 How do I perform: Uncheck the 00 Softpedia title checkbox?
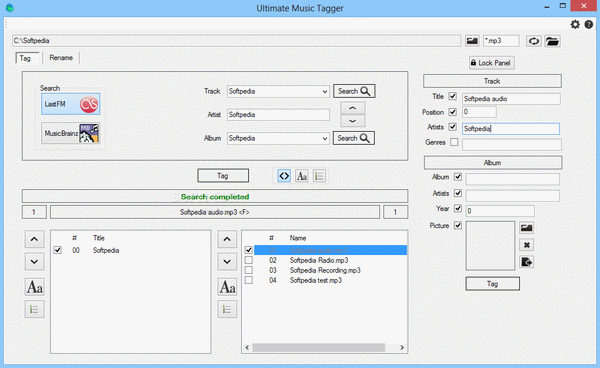click(x=57, y=250)
